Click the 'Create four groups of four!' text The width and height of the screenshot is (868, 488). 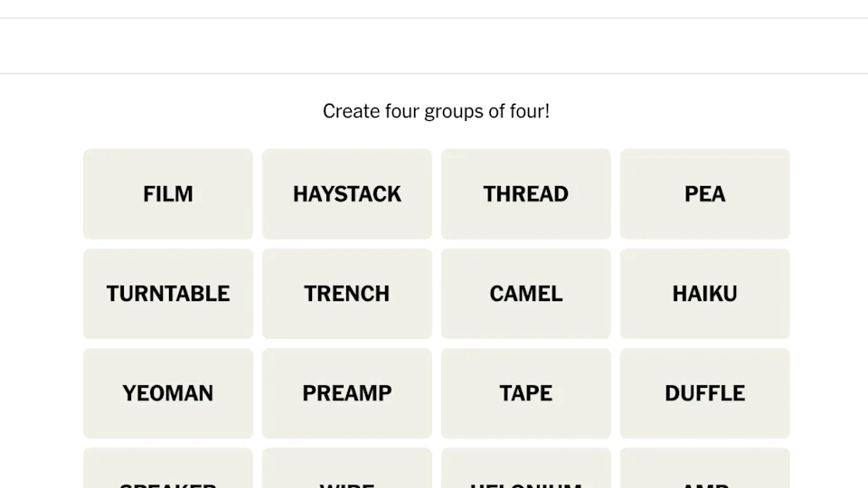coord(436,111)
